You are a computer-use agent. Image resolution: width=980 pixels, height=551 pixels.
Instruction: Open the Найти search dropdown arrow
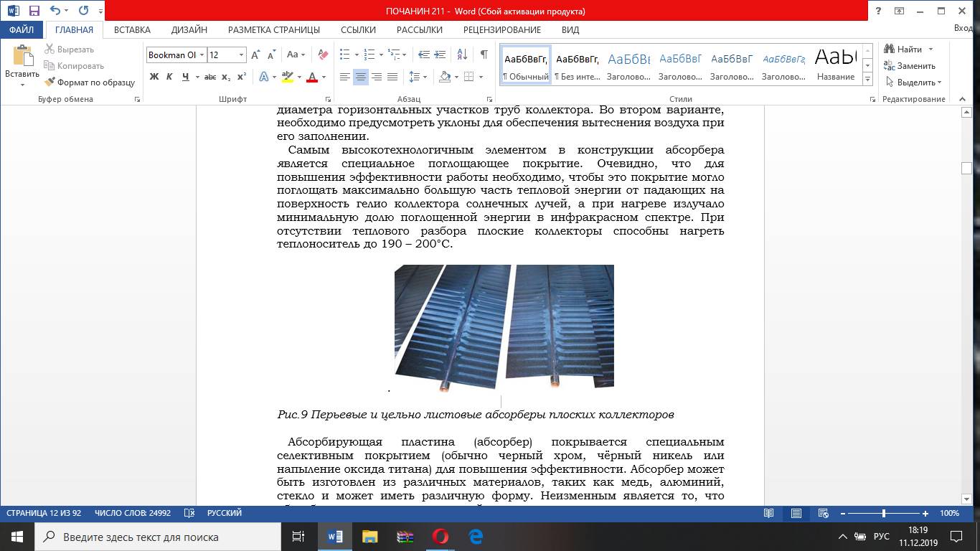[930, 50]
